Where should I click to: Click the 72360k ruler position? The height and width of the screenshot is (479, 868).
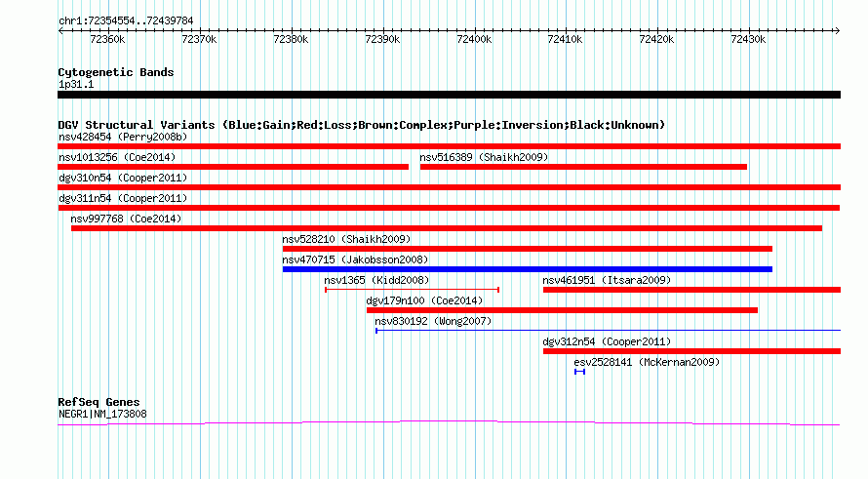coord(107,39)
